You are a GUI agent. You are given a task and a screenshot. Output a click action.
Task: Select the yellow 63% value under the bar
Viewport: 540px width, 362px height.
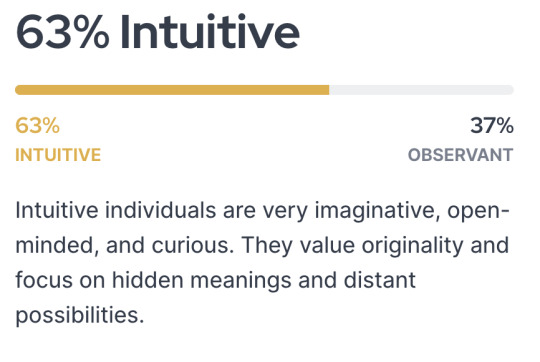pyautogui.click(x=38, y=125)
